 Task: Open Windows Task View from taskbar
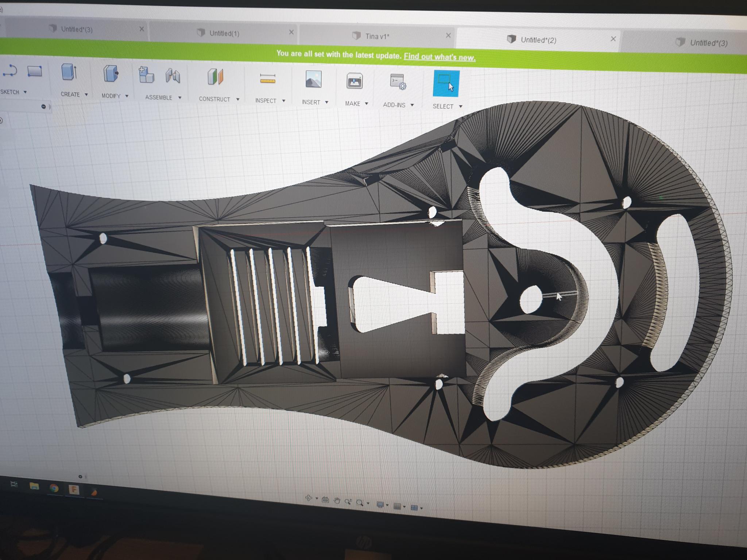click(14, 484)
